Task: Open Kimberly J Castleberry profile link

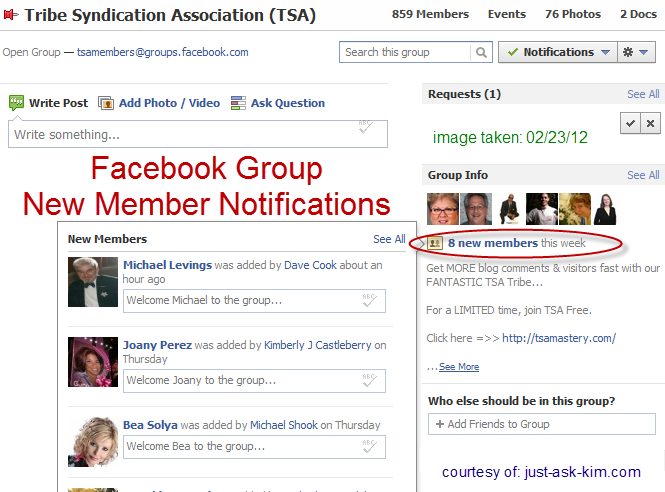Action: point(317,345)
